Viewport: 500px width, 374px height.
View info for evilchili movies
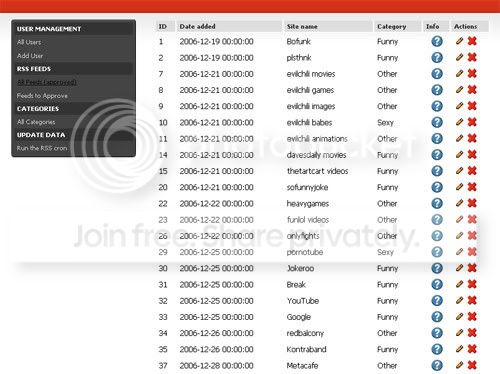click(x=437, y=74)
